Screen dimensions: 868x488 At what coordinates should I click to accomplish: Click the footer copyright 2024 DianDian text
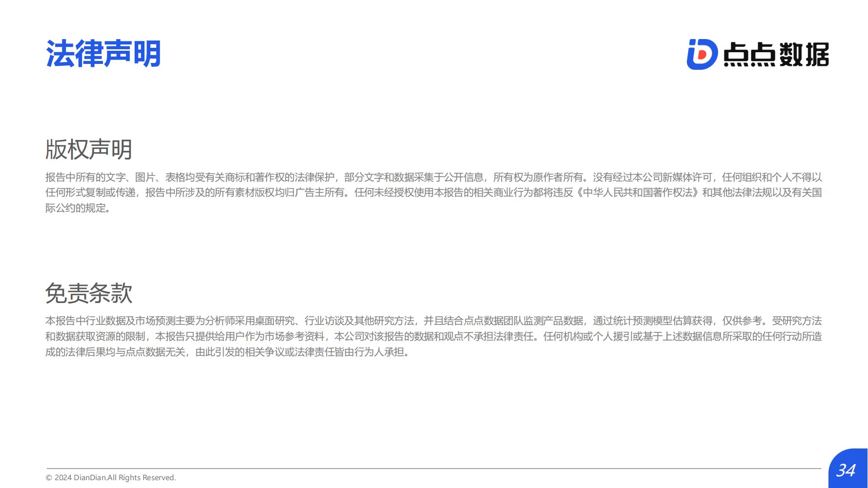pyautogui.click(x=111, y=477)
